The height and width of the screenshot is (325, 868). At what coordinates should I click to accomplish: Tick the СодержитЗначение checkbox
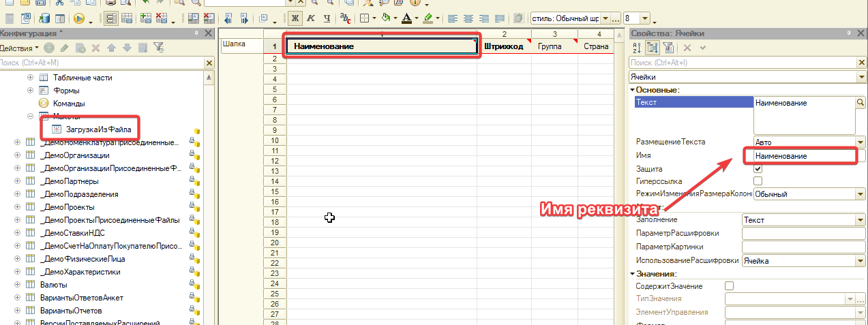point(729,286)
